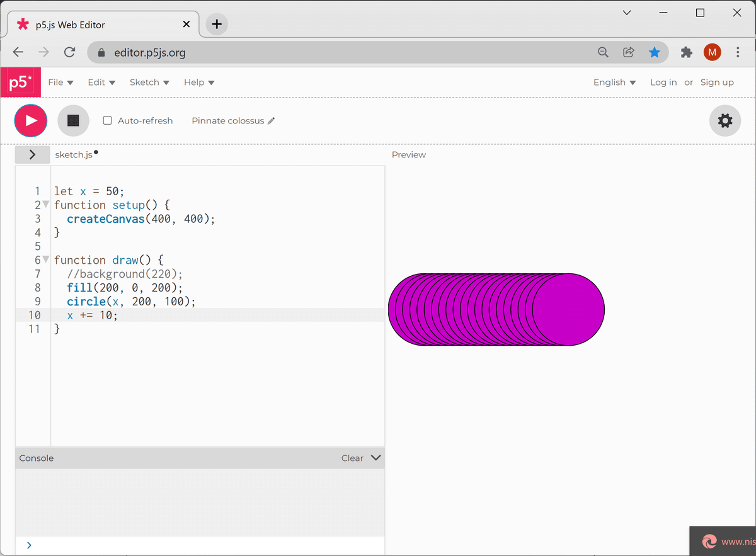The image size is (756, 556).
Task: Click the magenta circles in preview canvas
Action: 496,310
